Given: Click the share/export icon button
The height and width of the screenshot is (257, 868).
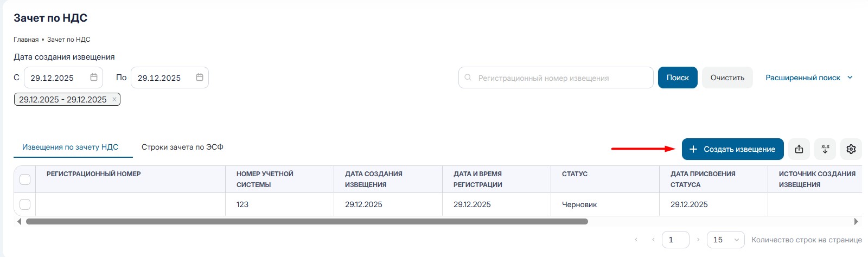Looking at the screenshot, I should (799, 149).
